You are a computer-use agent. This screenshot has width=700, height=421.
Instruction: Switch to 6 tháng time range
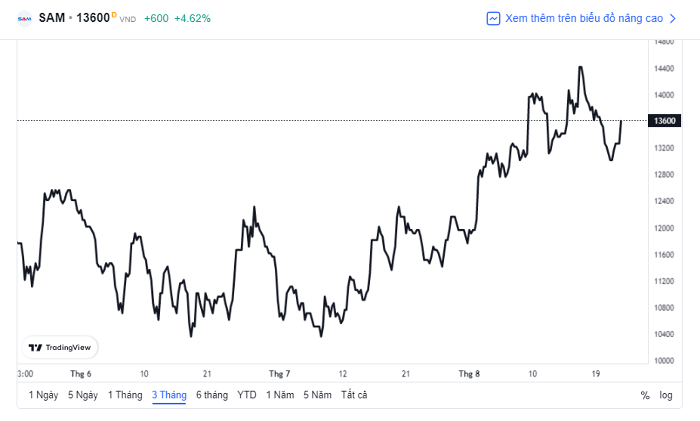click(x=212, y=395)
